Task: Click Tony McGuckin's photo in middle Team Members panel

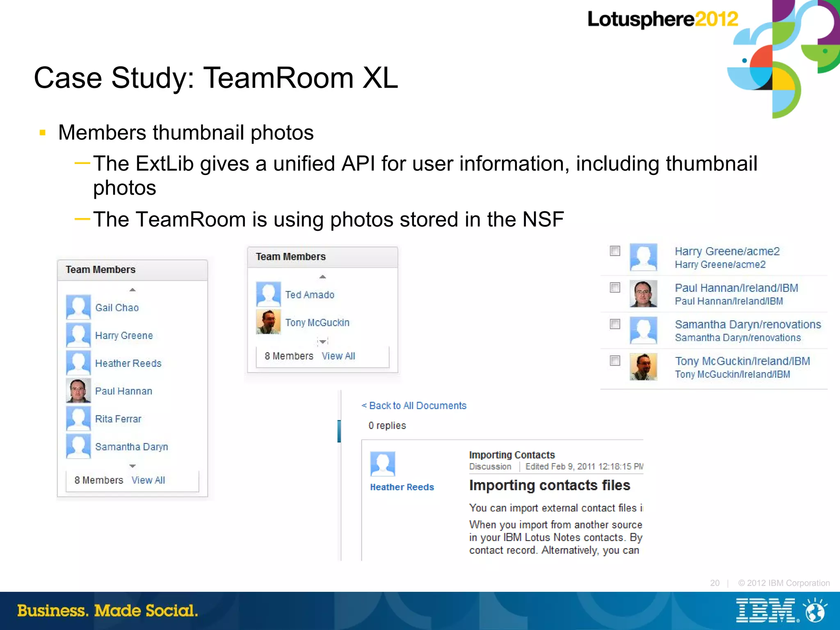Action: pos(268,322)
